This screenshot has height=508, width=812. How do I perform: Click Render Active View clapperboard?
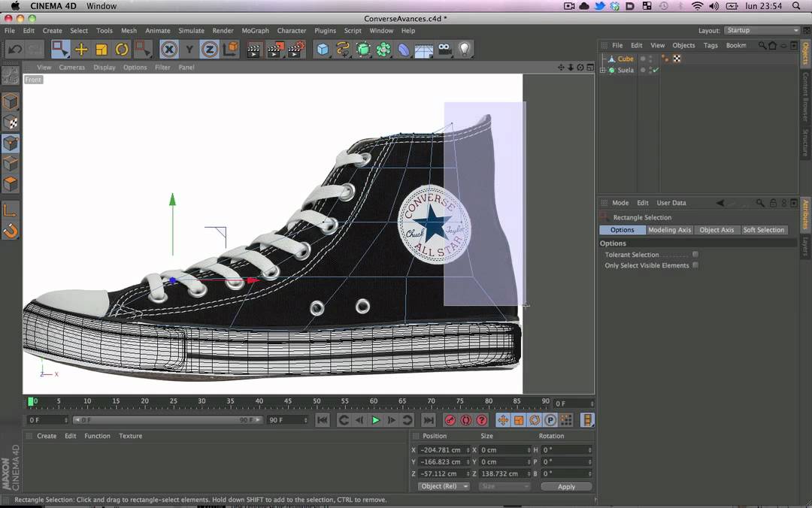pos(254,50)
